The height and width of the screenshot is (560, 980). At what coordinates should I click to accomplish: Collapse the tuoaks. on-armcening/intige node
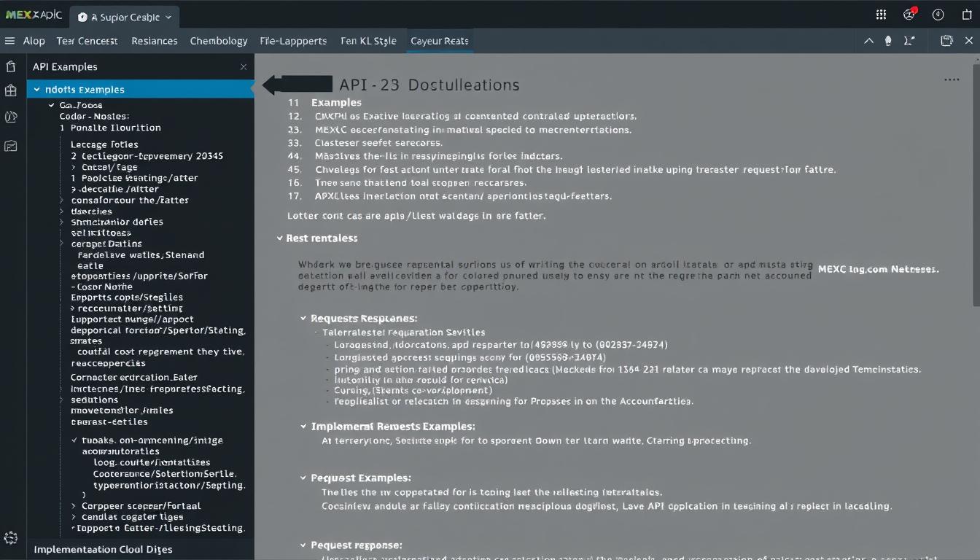tap(74, 440)
